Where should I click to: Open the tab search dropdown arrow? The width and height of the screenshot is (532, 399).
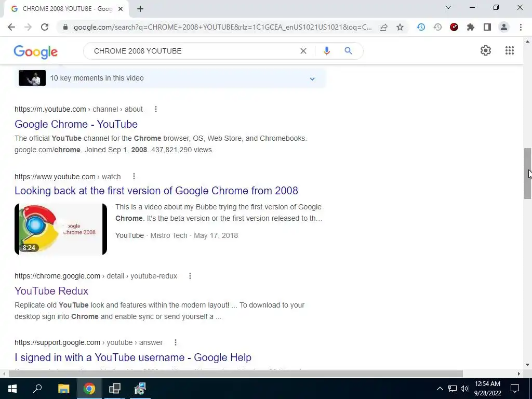(448, 7)
